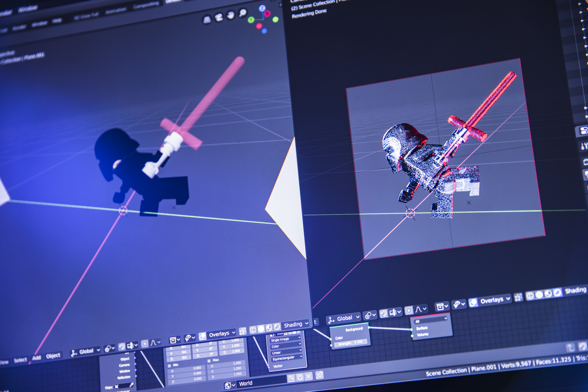588x392 pixels.
Task: Select rendered shading in right viewport
Action: [557, 292]
